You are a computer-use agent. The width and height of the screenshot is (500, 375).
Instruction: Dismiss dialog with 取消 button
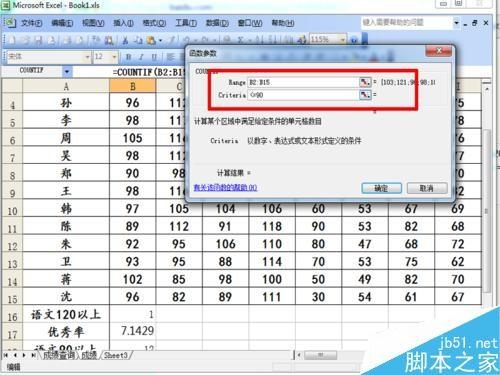[427, 188]
